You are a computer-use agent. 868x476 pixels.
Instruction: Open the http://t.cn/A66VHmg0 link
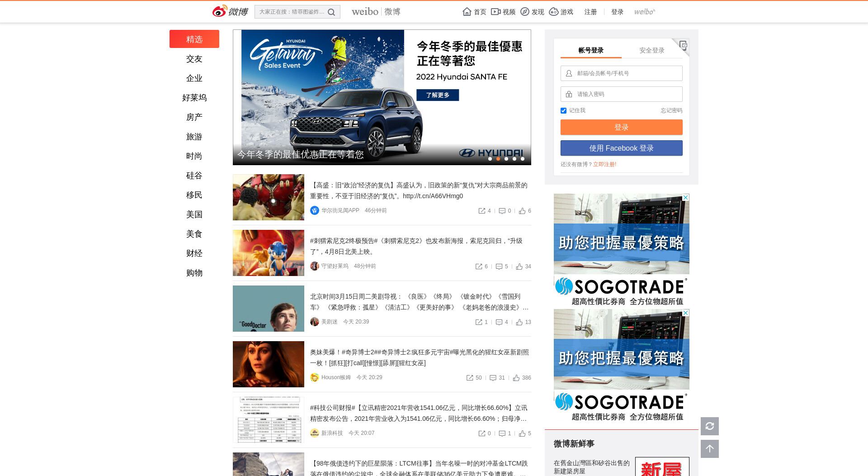point(433,196)
